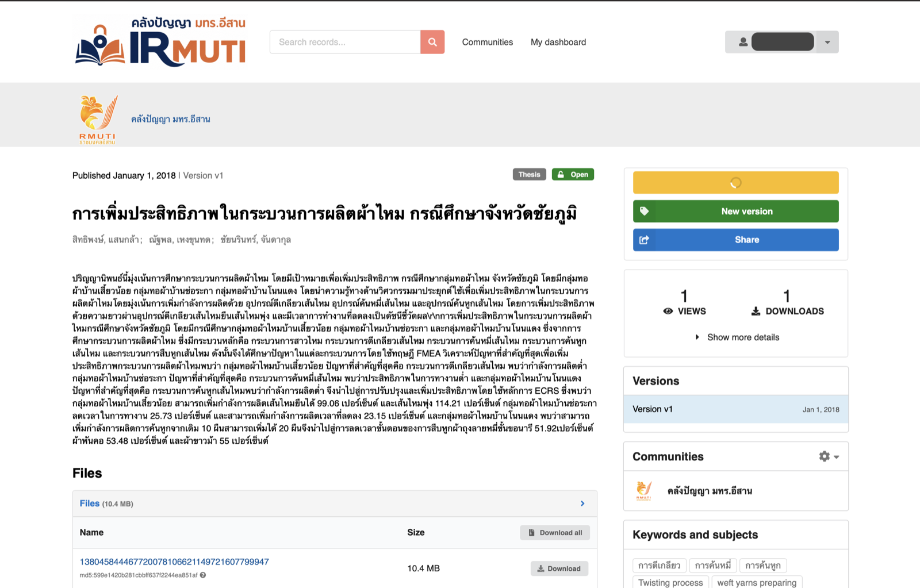The width and height of the screenshot is (920, 588).
Task: Click the 10.4 MB size cell
Action: pos(424,568)
